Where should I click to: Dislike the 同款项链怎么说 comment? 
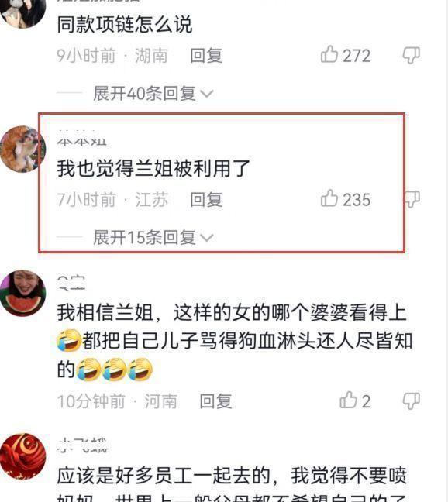coord(411,55)
